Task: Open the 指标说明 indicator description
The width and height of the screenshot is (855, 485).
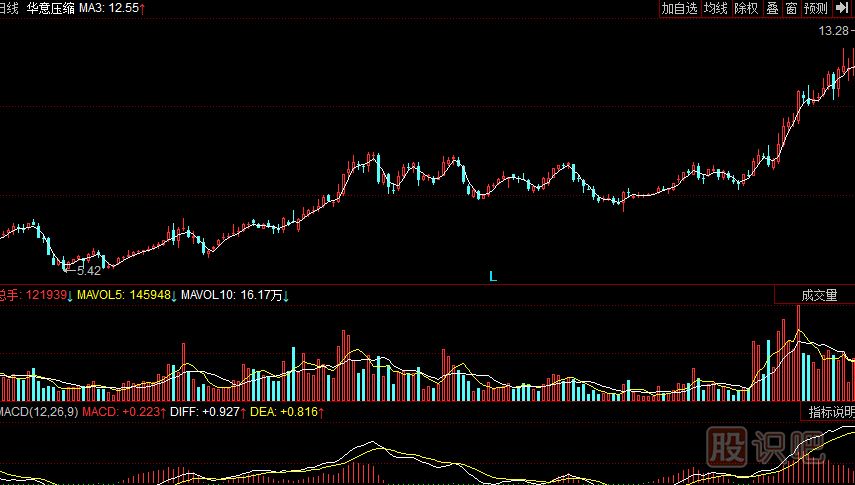Action: point(830,412)
